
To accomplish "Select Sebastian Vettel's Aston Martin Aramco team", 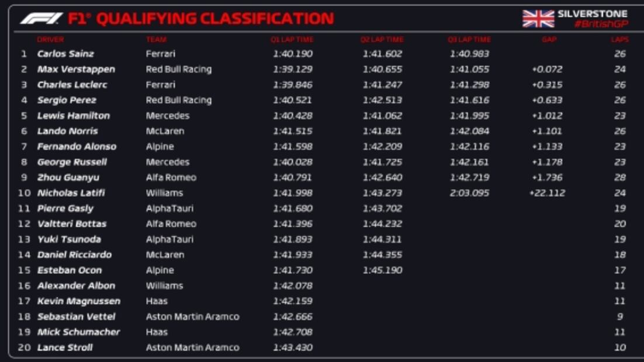I will (x=192, y=316).
